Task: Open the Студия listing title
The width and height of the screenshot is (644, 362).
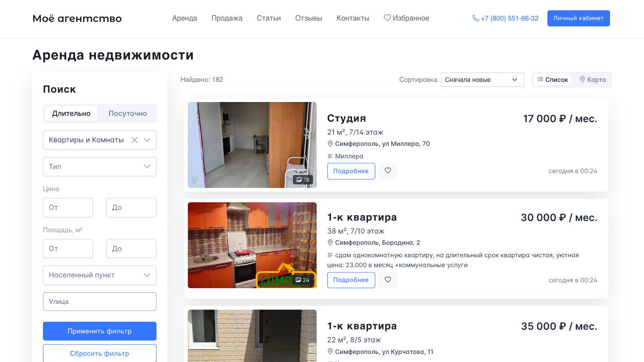Action: coord(347,118)
